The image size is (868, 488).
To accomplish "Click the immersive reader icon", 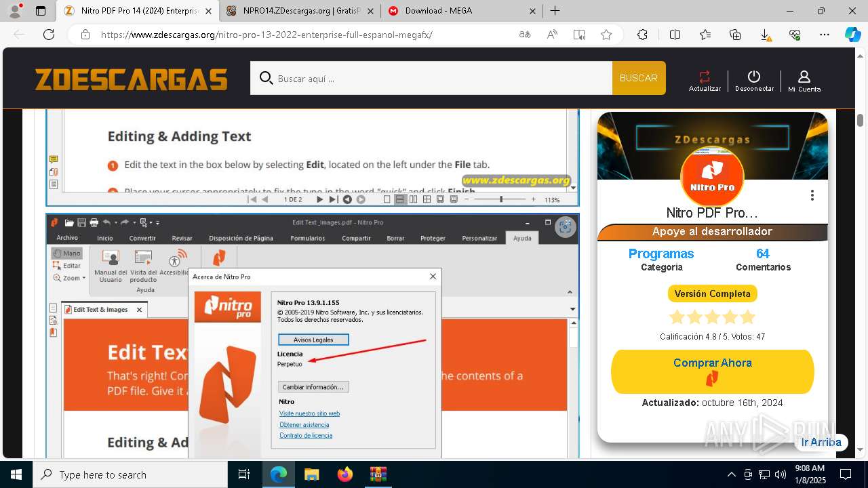I will click(579, 35).
